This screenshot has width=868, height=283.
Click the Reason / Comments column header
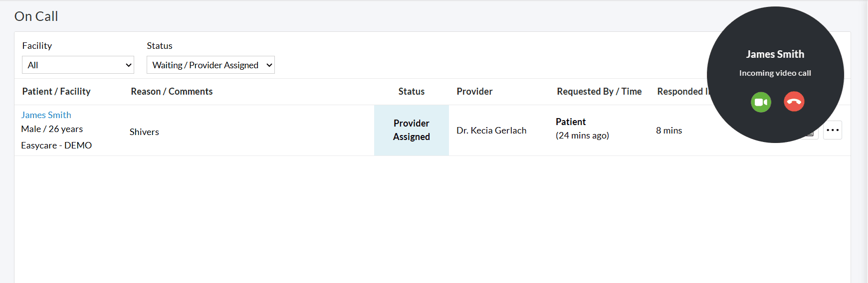coord(172,92)
